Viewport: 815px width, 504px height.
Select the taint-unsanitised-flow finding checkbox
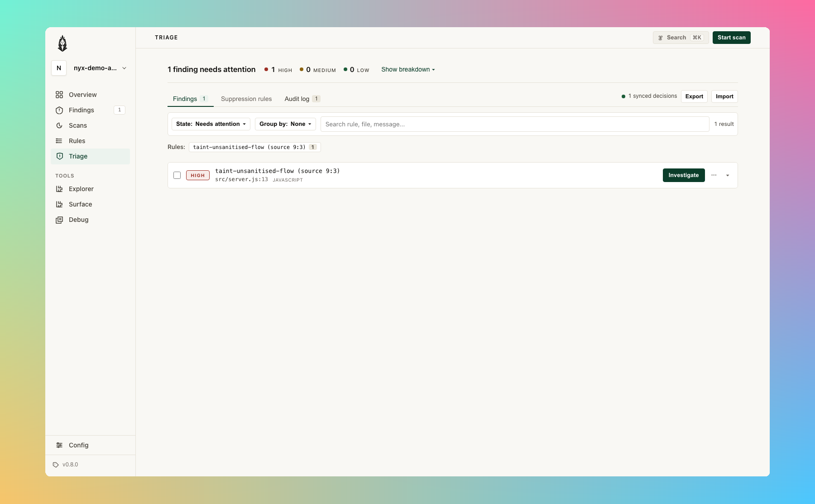pyautogui.click(x=177, y=175)
